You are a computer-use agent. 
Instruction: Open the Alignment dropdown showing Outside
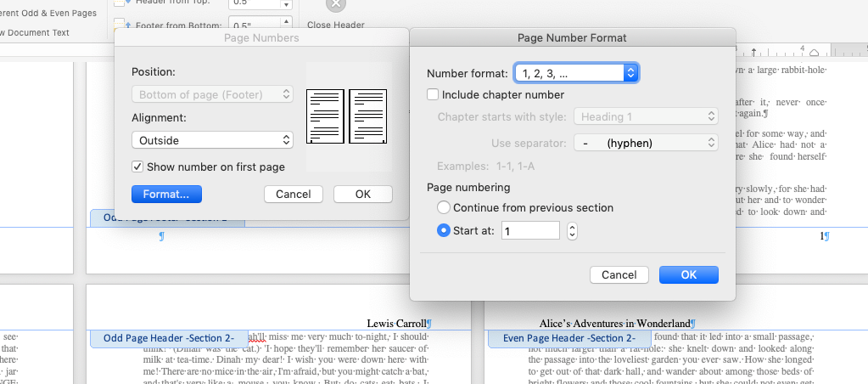coord(212,140)
